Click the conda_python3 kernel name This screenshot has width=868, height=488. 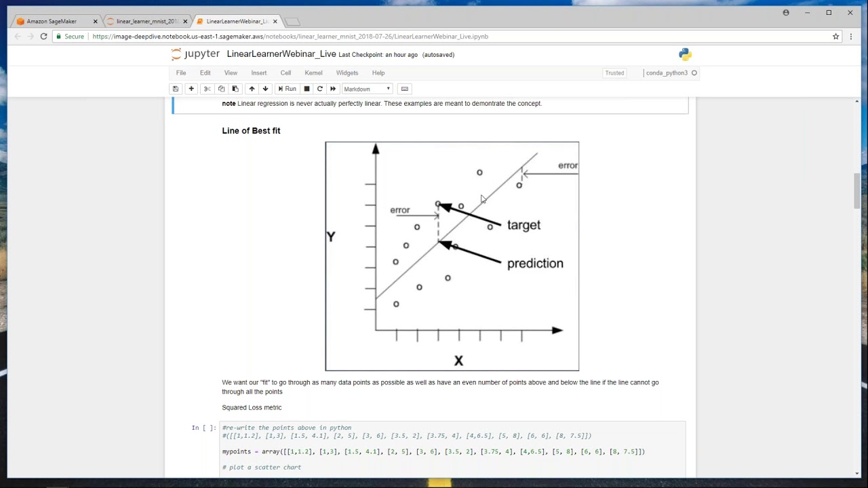click(x=667, y=73)
